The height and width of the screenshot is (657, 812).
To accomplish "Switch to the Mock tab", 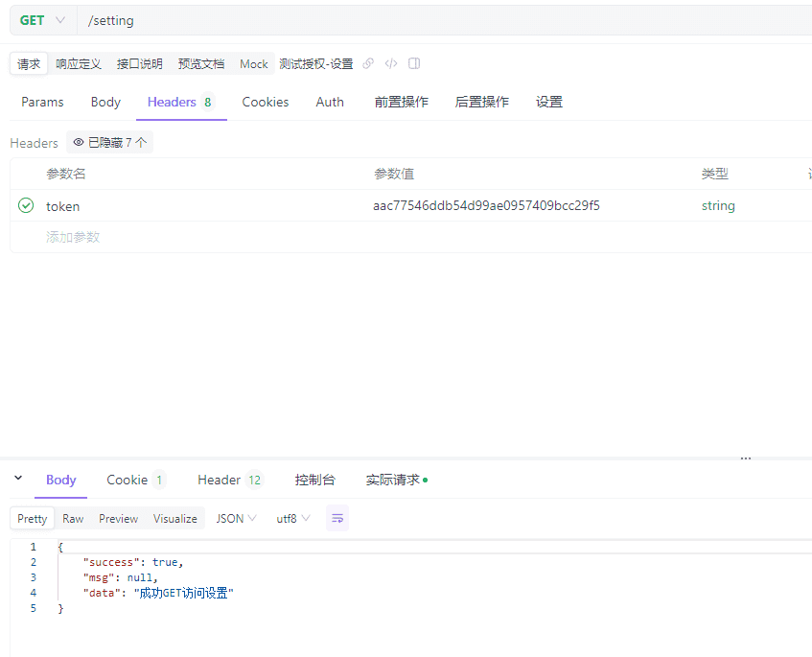I will [x=254, y=64].
